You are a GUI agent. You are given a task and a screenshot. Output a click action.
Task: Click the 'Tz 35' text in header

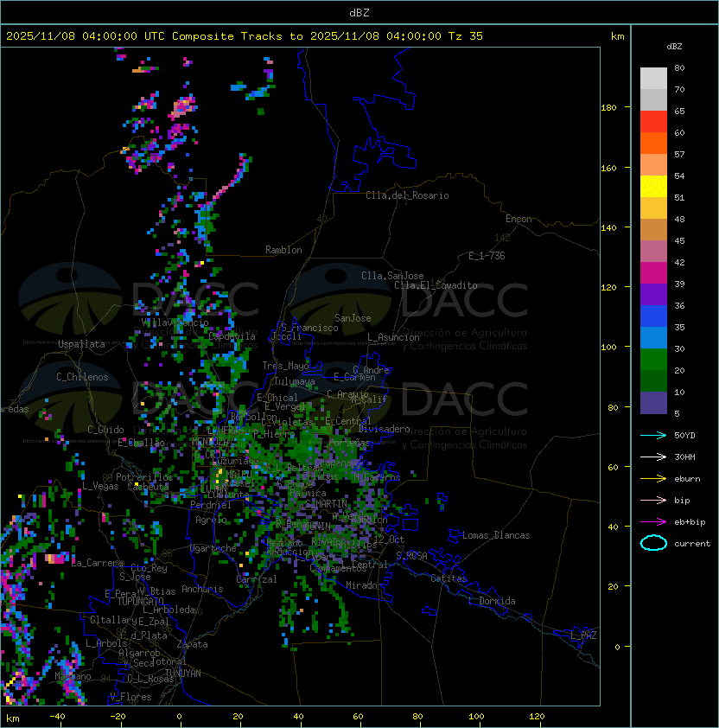[x=466, y=36]
